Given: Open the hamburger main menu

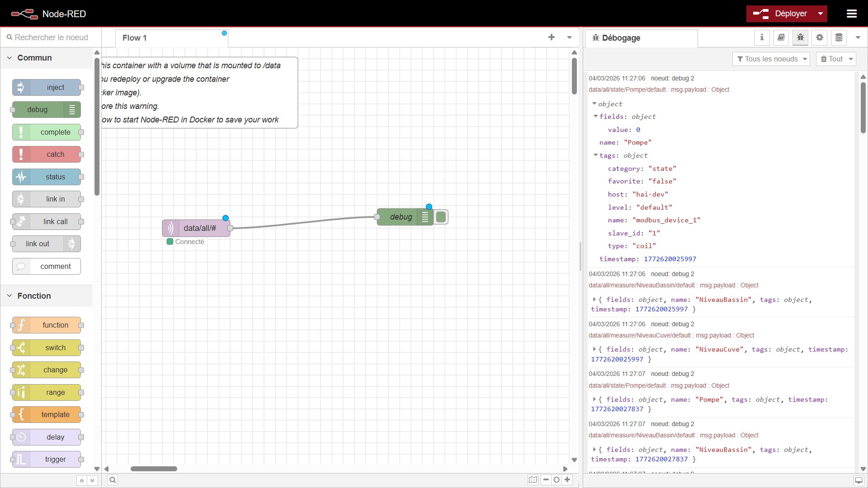Looking at the screenshot, I should pyautogui.click(x=852, y=14).
